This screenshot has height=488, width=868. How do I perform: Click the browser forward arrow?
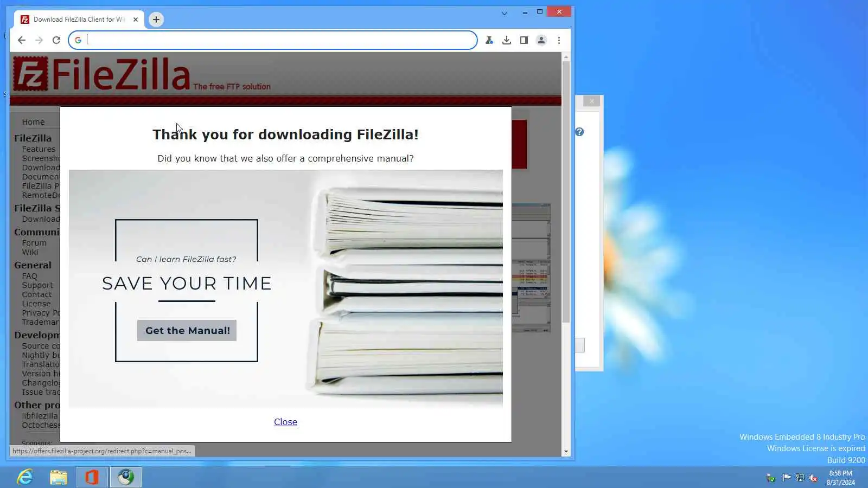39,40
